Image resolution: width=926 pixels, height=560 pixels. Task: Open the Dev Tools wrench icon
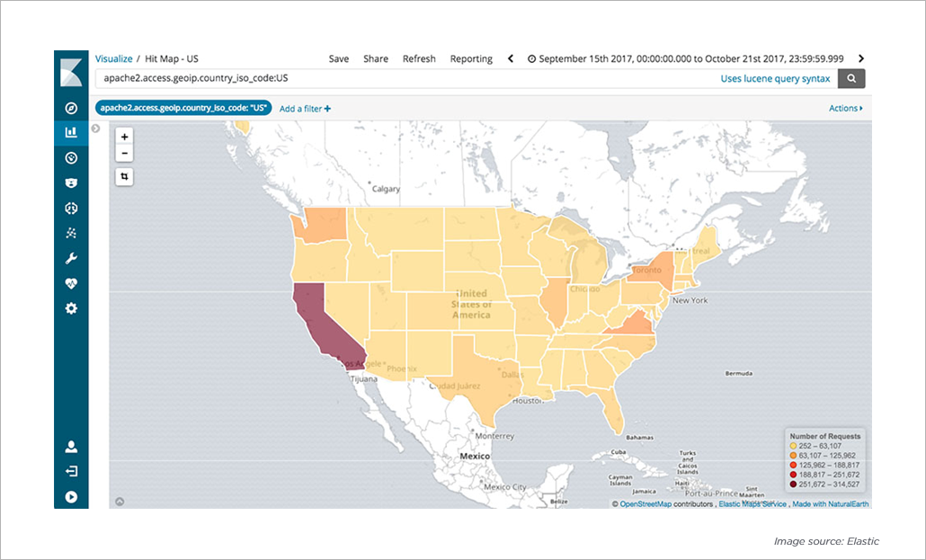click(71, 258)
